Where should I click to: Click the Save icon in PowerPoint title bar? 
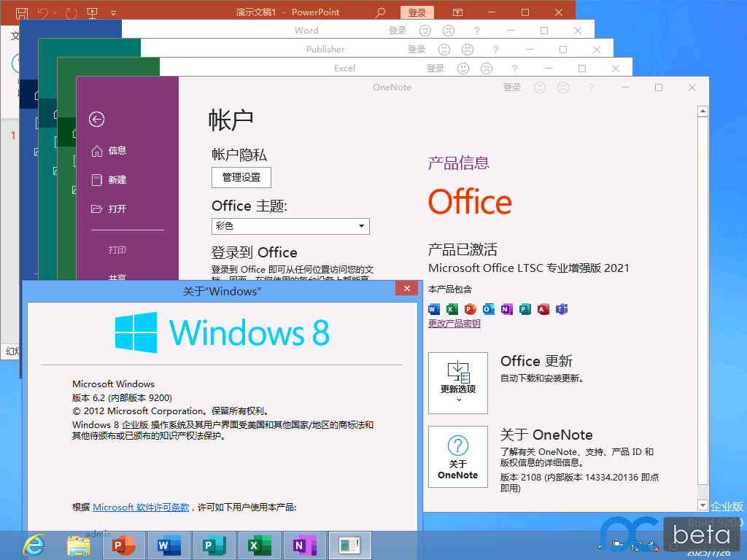tap(22, 13)
